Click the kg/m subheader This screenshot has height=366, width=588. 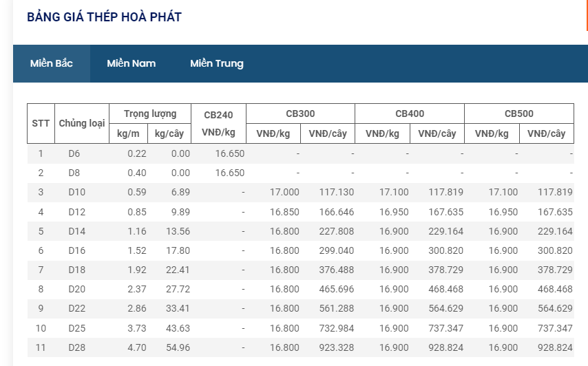(x=128, y=133)
